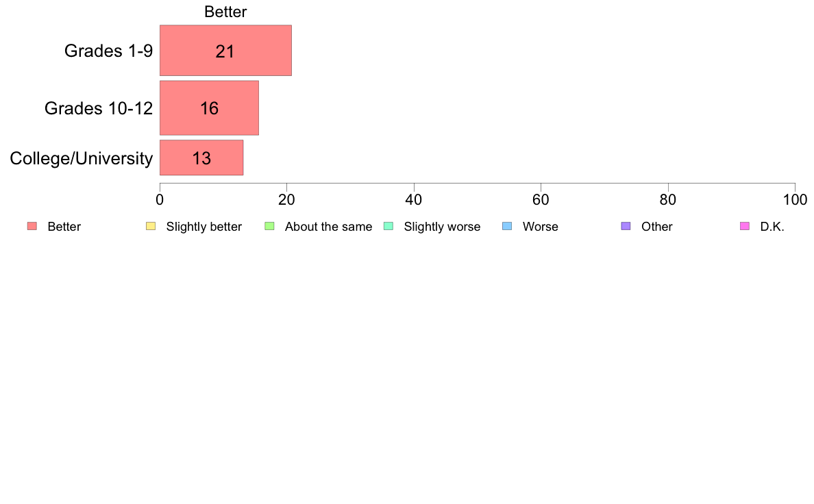Click the purple Other legend swatch
This screenshot has height=504, width=814.
click(626, 226)
